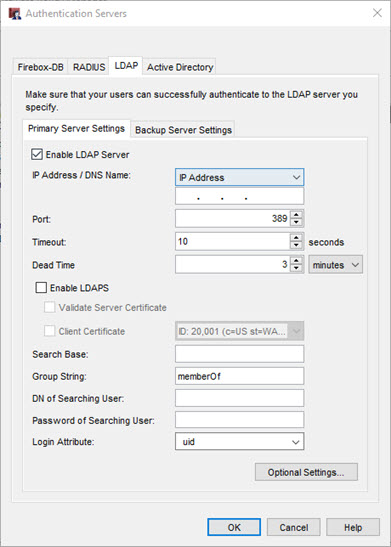This screenshot has height=547, width=391.
Task: Toggle Client Certificate checkbox
Action: [50, 331]
